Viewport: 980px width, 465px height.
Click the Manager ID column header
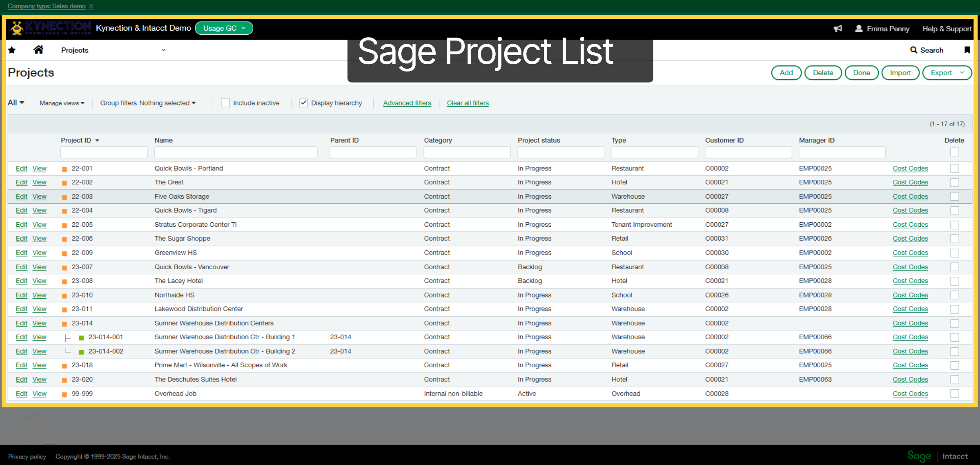coord(816,140)
